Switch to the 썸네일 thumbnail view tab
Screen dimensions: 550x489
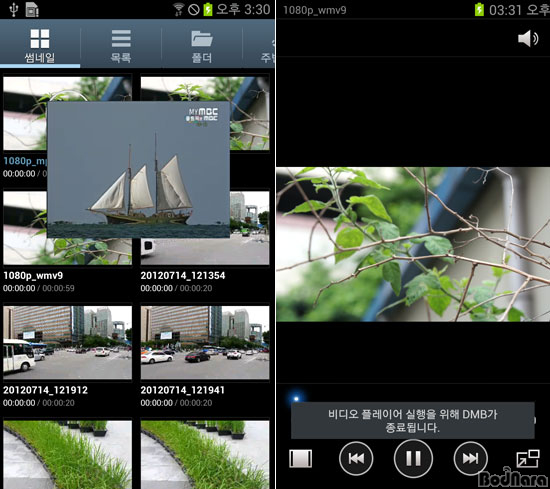[x=40, y=45]
